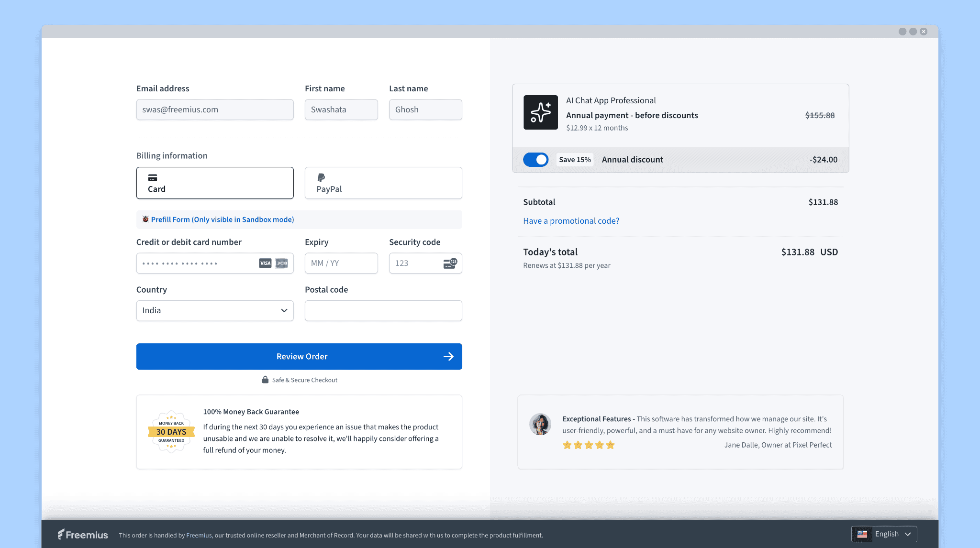Select PayPal payment method

pos(383,183)
